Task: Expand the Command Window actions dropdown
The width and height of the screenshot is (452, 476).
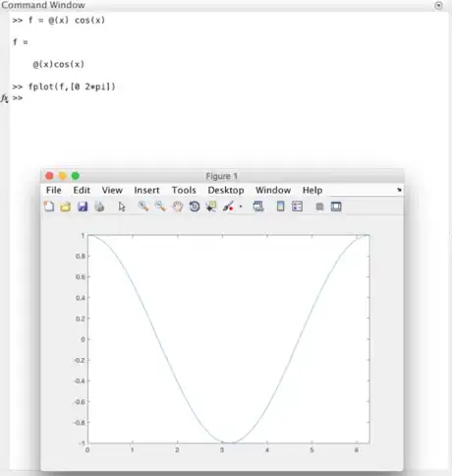Action: [438, 6]
